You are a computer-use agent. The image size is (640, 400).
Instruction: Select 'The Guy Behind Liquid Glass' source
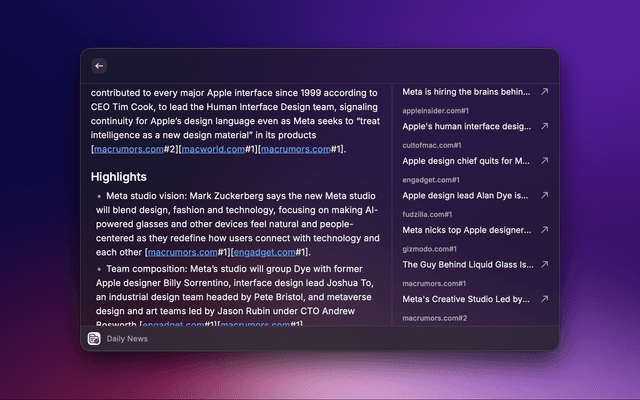466,265
